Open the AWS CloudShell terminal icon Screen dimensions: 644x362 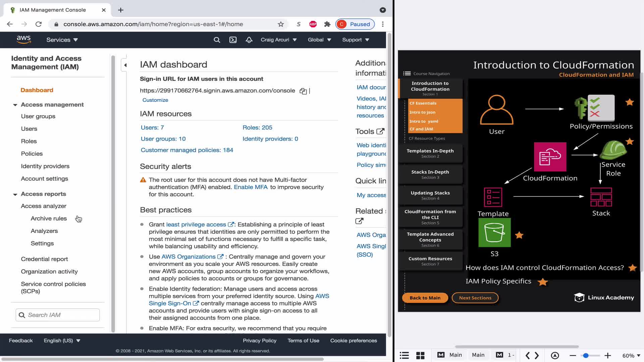(x=233, y=40)
